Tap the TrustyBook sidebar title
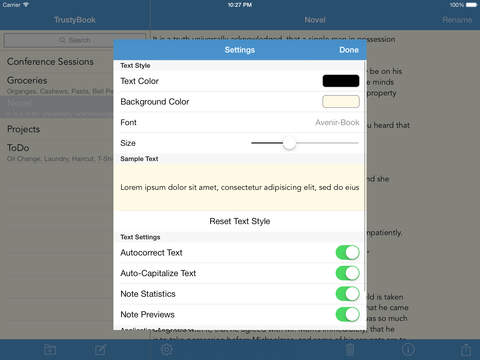 pyautogui.click(x=75, y=20)
